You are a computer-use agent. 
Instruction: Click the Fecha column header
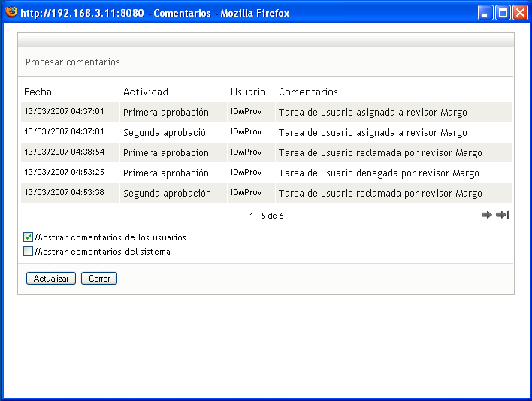click(38, 92)
